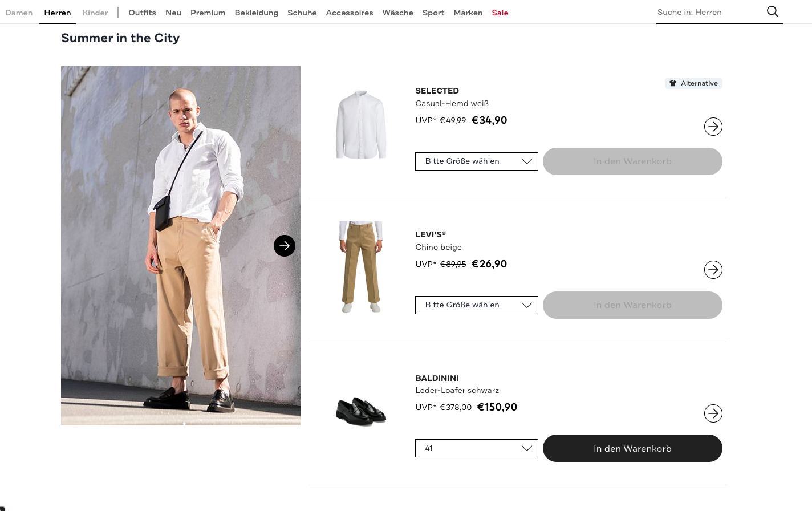Viewport: 812px width, 511px height.
Task: Click the search magnifier icon
Action: [x=773, y=11]
